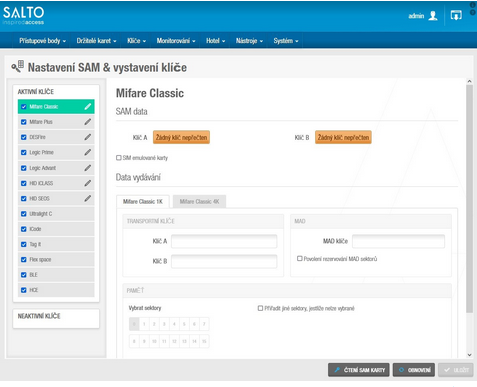
Task: Check Přiřadit jiné sektory option
Action: tap(260, 308)
